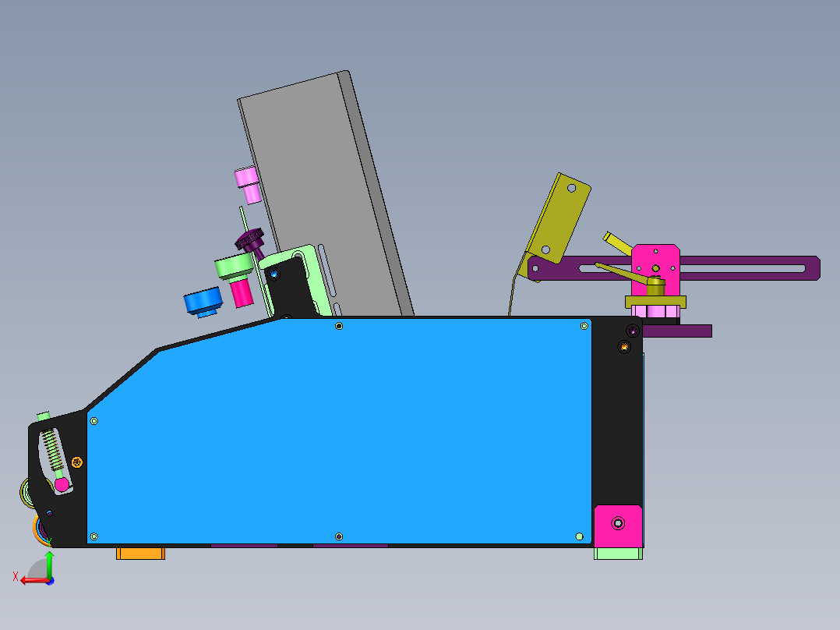Click the green Y axis arrow of the triad
The height and width of the screenshot is (630, 840).
click(x=49, y=562)
